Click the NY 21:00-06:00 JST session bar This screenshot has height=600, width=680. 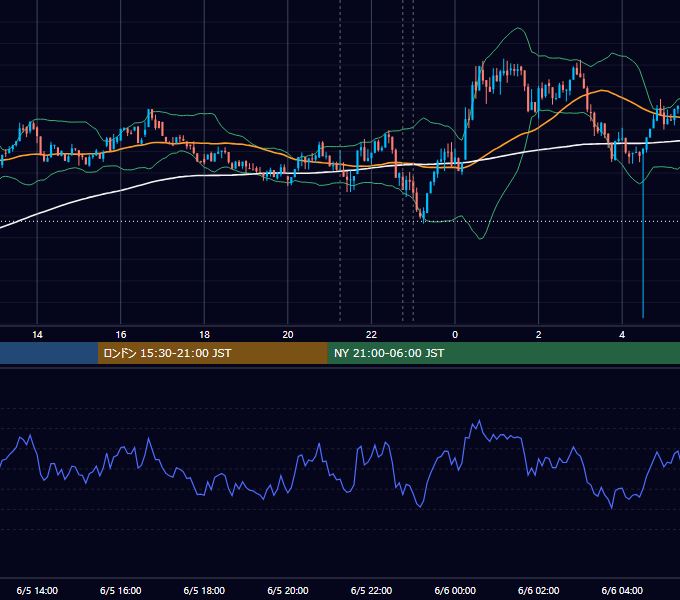pyautogui.click(x=503, y=353)
